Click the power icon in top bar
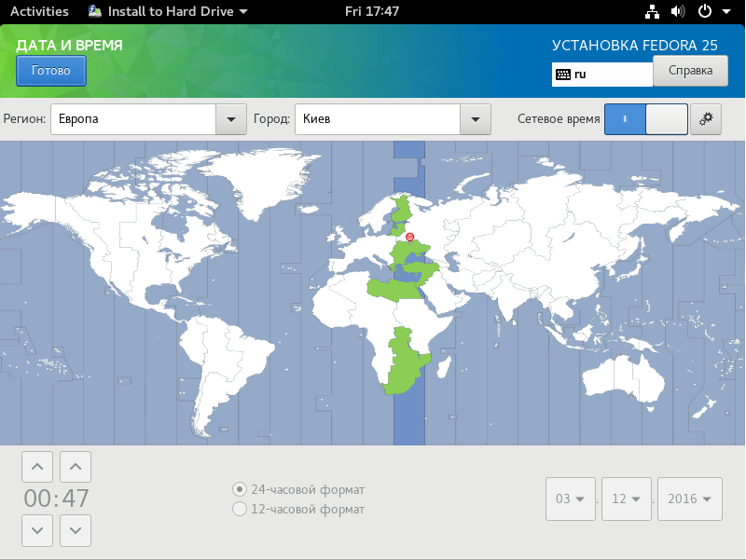This screenshot has width=746, height=560. pyautogui.click(x=705, y=11)
